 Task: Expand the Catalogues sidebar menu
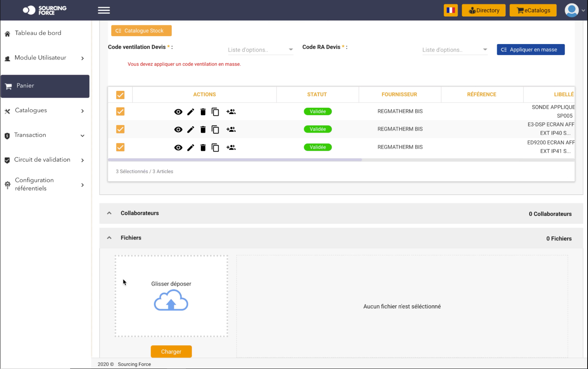(45, 111)
